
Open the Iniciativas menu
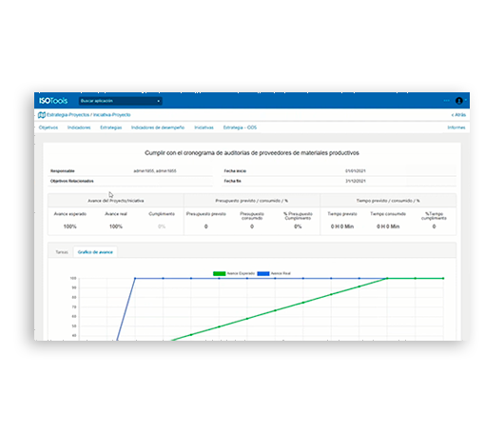click(204, 128)
